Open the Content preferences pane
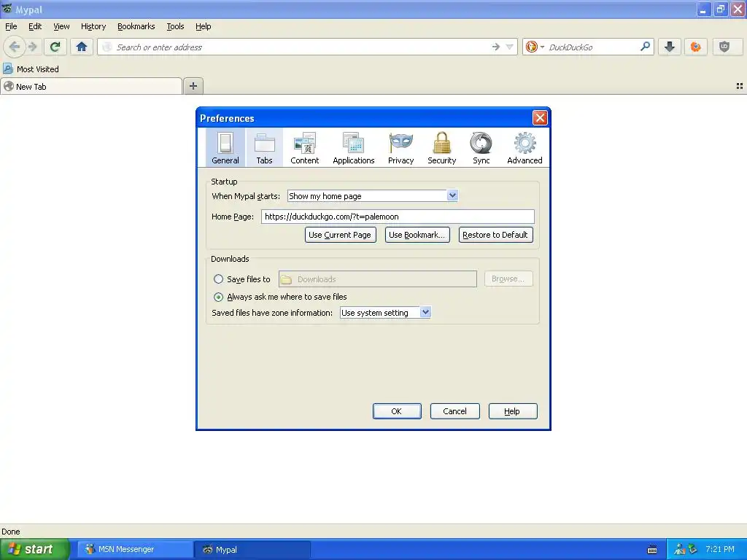The width and height of the screenshot is (747, 560). [305, 147]
